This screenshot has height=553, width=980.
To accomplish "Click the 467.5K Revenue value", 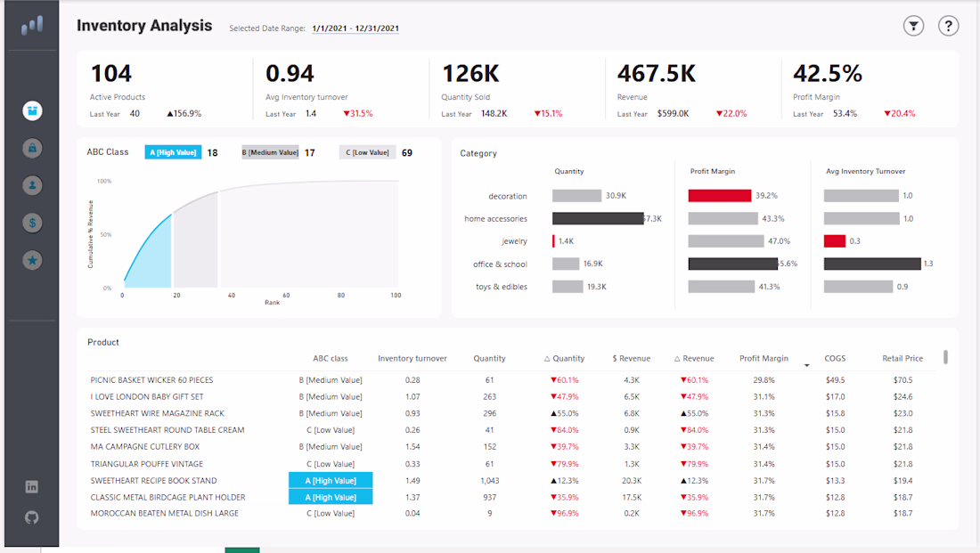I will pyautogui.click(x=657, y=74).
